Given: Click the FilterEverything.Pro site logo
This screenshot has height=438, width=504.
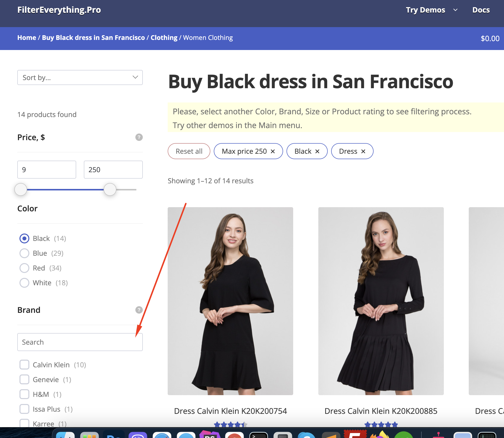Looking at the screenshot, I should coord(59,10).
